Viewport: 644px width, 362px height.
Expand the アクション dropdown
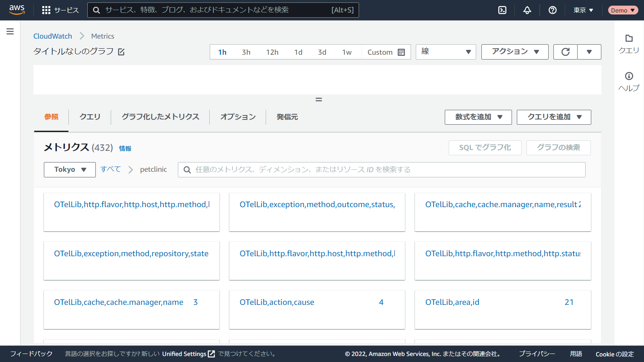click(x=515, y=52)
